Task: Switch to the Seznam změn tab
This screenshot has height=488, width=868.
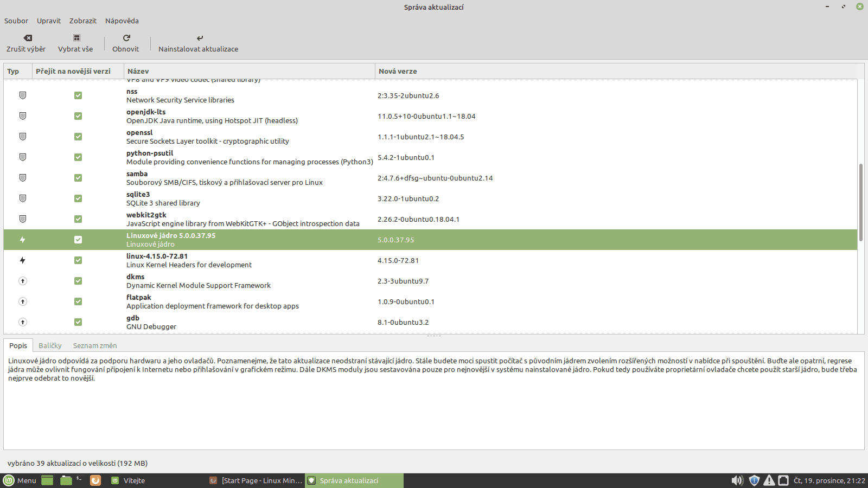Action: pyautogui.click(x=95, y=345)
